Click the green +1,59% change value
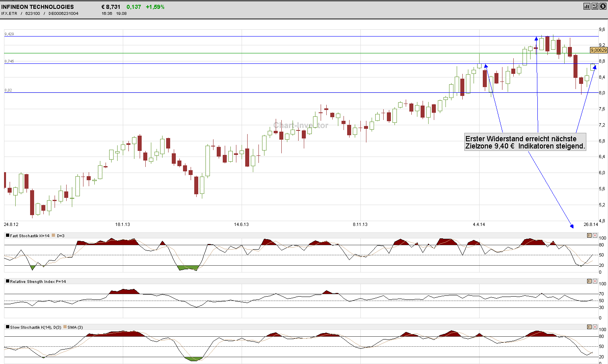This screenshot has width=608, height=364. (155, 6)
